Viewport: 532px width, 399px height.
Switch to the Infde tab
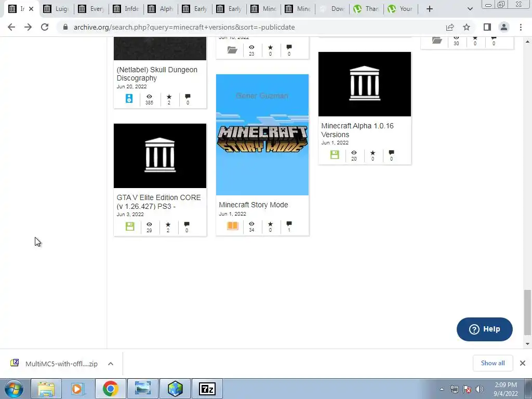(x=126, y=9)
